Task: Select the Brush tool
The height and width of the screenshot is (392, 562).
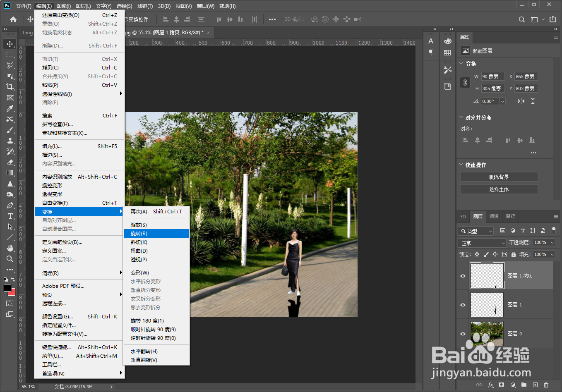Action: point(10,130)
